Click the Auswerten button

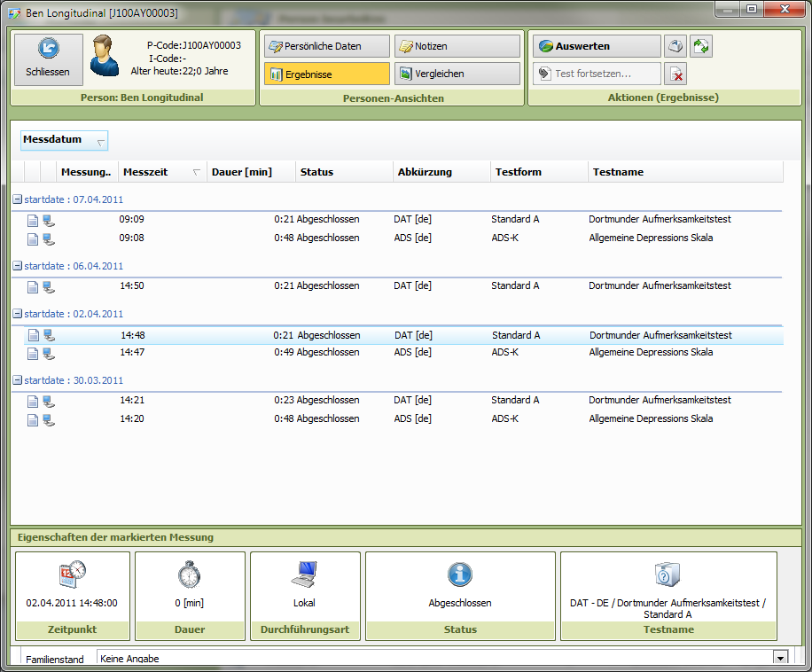tap(597, 46)
